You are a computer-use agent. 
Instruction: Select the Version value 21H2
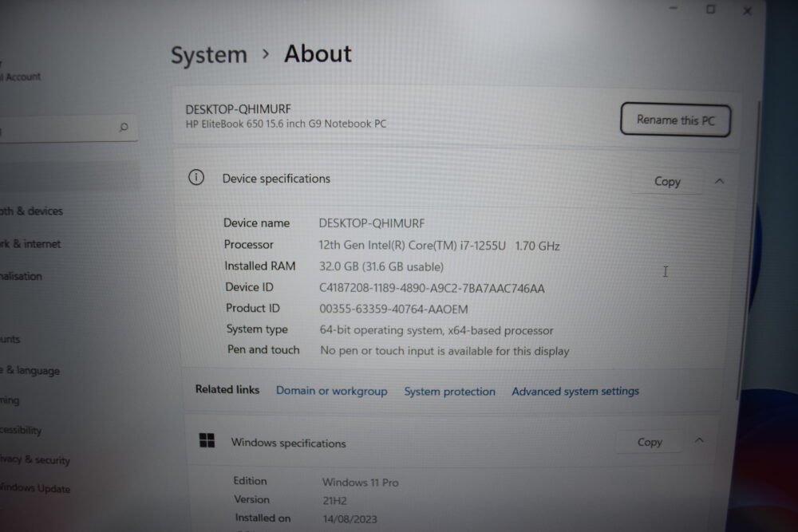click(x=334, y=500)
